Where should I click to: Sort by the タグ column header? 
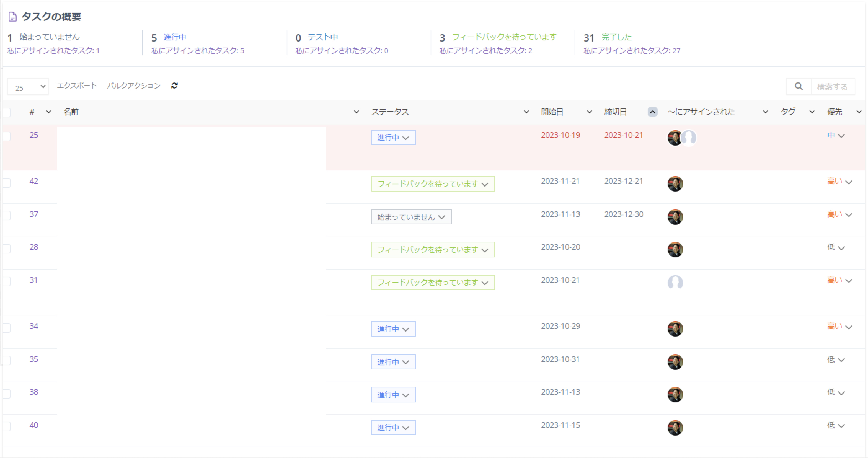788,112
